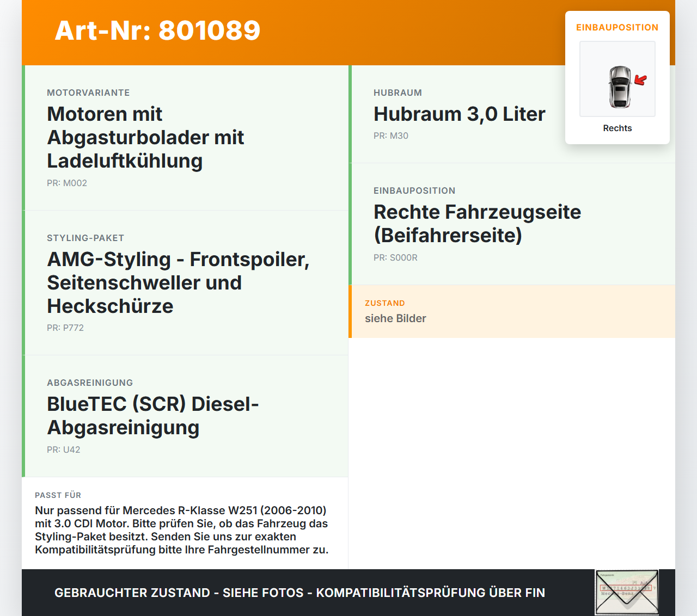This screenshot has width=697, height=616.
Task: Select the PR: S000R code
Action: tap(395, 257)
